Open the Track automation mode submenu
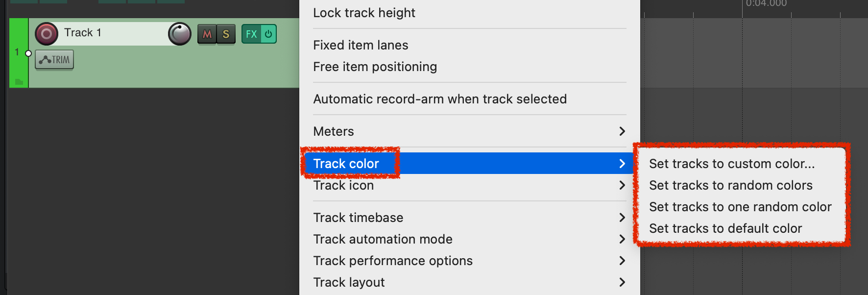 [469, 239]
